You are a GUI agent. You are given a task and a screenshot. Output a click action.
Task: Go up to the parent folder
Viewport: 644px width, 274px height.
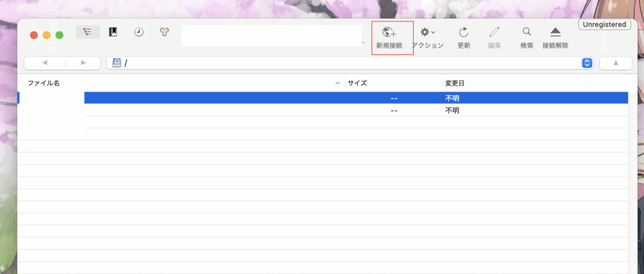point(615,63)
